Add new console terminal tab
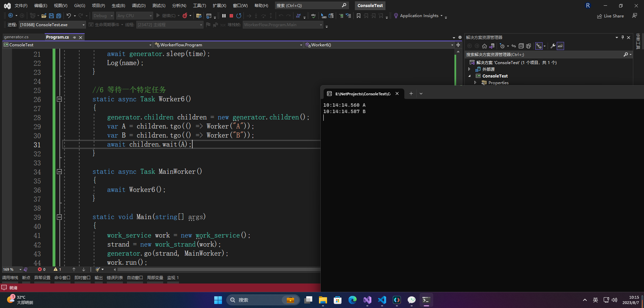Screen dimensions: 644x308 411,94
